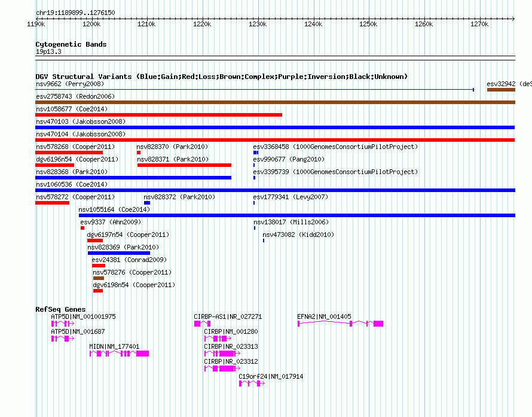Click the DGV Structural Variants track title
The height and width of the screenshot is (417, 532).
(222, 77)
